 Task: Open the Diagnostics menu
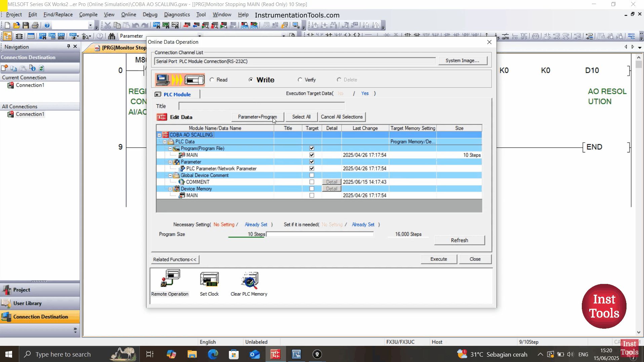[177, 14]
